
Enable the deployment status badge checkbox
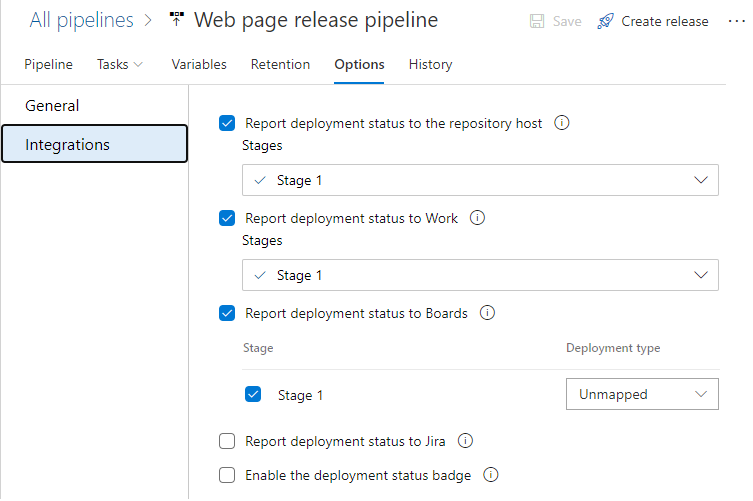(227, 475)
